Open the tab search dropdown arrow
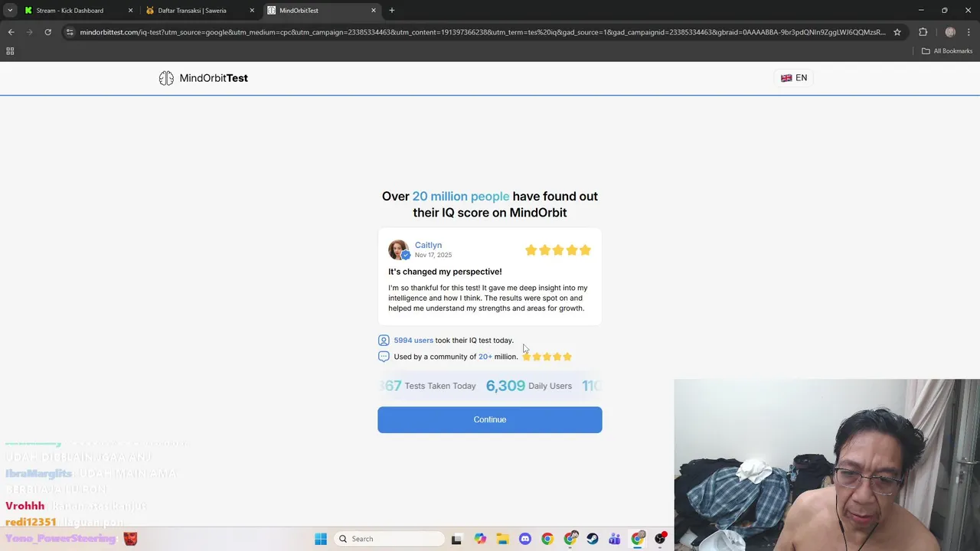Viewport: 980px width, 551px height. point(10,11)
